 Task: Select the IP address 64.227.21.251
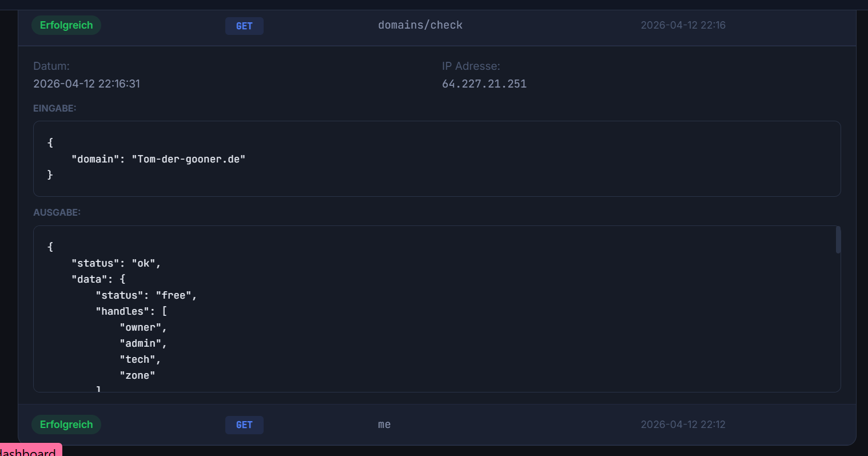click(484, 84)
